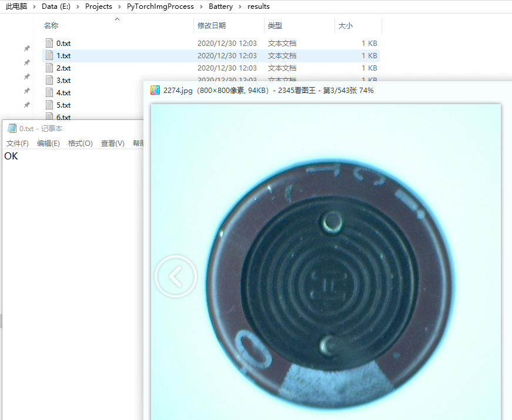Navigate to Projects in the breadcrumb
This screenshot has width=512, height=420.
[x=99, y=6]
